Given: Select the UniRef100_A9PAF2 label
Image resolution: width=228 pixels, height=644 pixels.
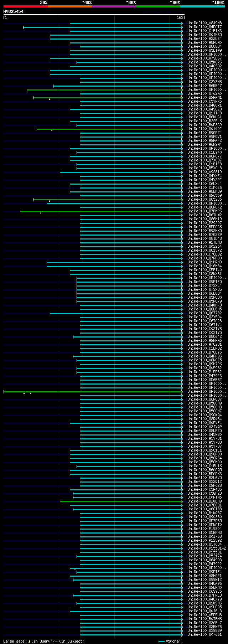Looking at the screenshot, I should (x=204, y=141).
